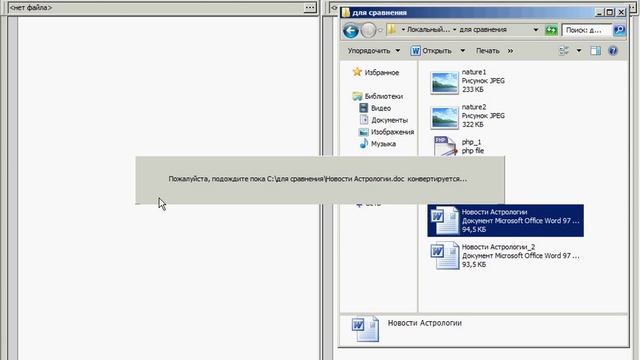Click the Back arrow in Explorer window
This screenshot has width=640, height=360.
click(351, 31)
